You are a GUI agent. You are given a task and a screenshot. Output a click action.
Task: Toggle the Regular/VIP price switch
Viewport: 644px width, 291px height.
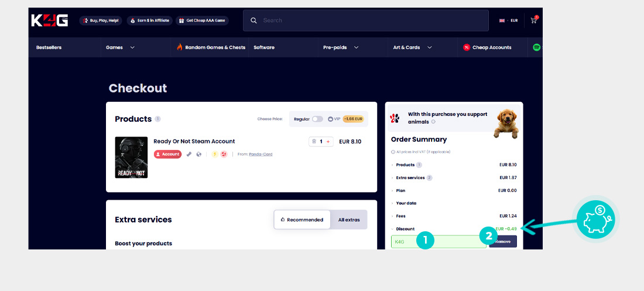[x=317, y=119]
